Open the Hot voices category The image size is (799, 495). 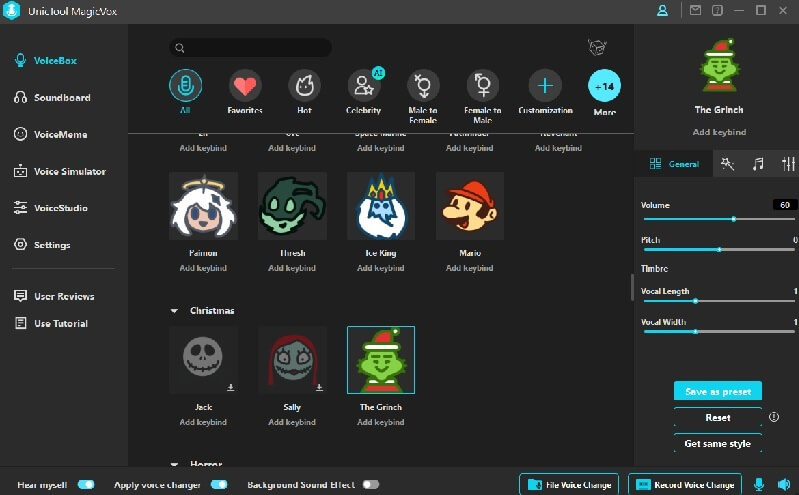304,87
